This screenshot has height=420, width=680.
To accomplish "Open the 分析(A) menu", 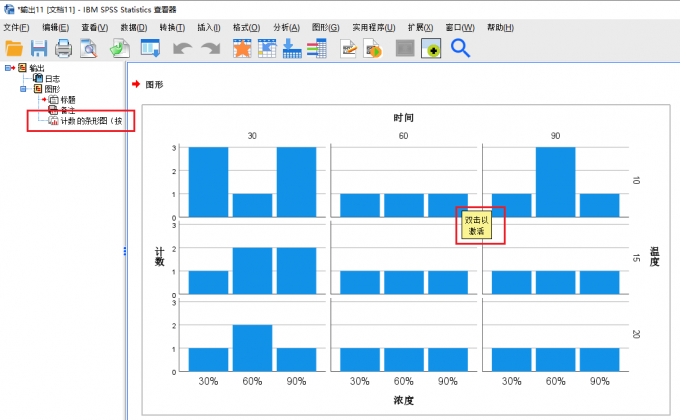I will point(286,28).
